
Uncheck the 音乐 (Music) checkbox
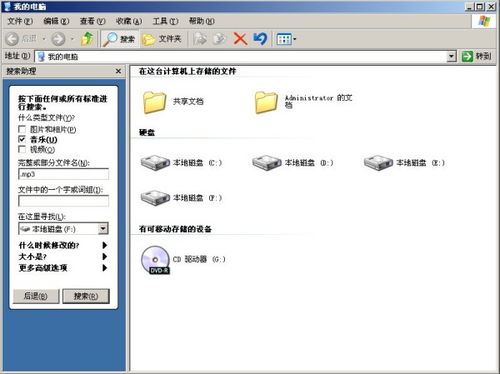coord(22,139)
